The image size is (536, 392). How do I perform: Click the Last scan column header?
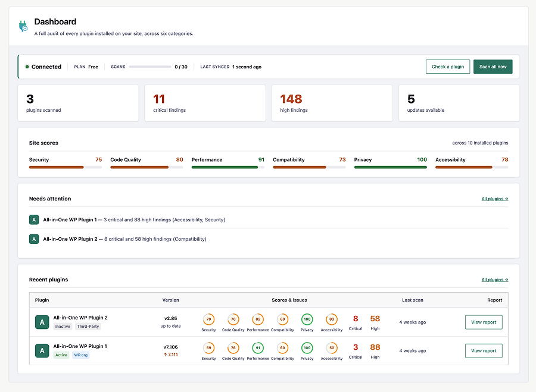coord(412,300)
